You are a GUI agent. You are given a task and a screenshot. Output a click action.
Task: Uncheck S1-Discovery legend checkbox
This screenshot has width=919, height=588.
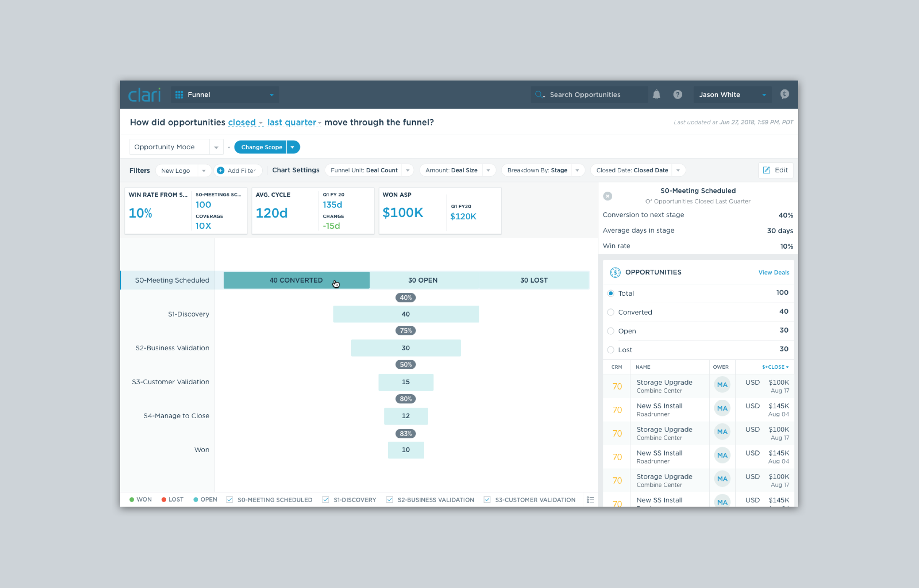[325, 500]
